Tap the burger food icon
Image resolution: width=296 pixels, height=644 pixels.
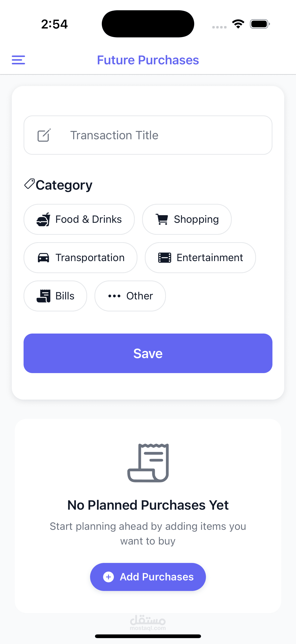coord(43,220)
